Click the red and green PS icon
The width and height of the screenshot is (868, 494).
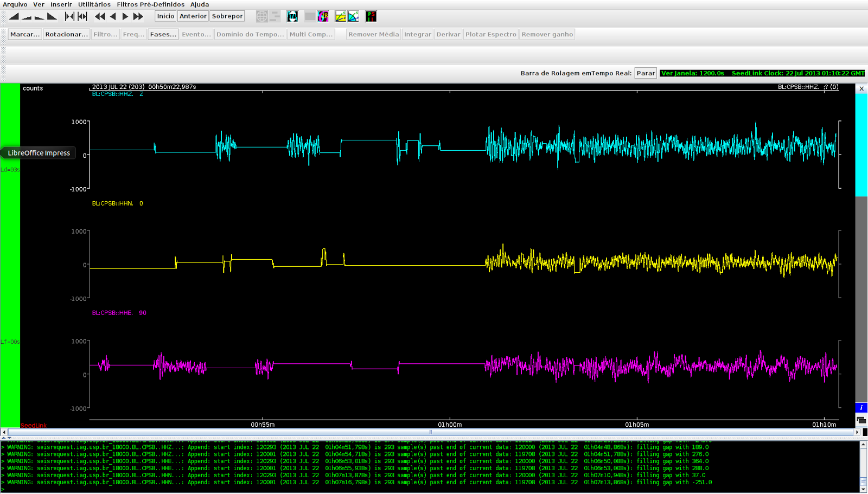pos(371,17)
